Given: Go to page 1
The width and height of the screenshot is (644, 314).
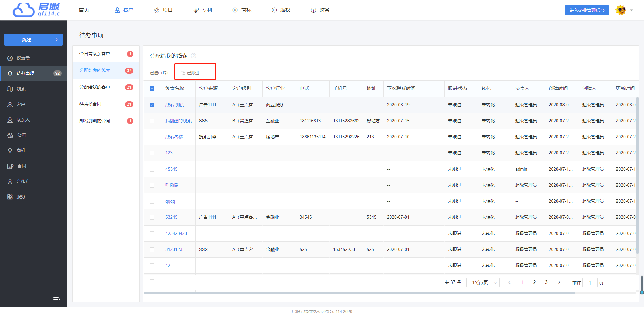Looking at the screenshot, I should 523,282.
